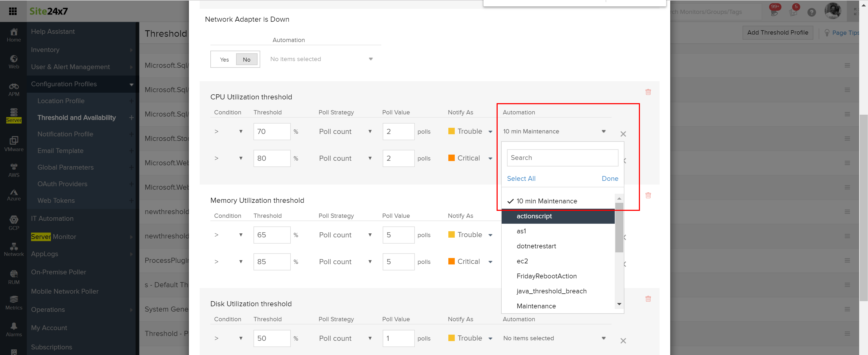This screenshot has height=355, width=868.
Task: Click the automation Search field
Action: tap(562, 158)
